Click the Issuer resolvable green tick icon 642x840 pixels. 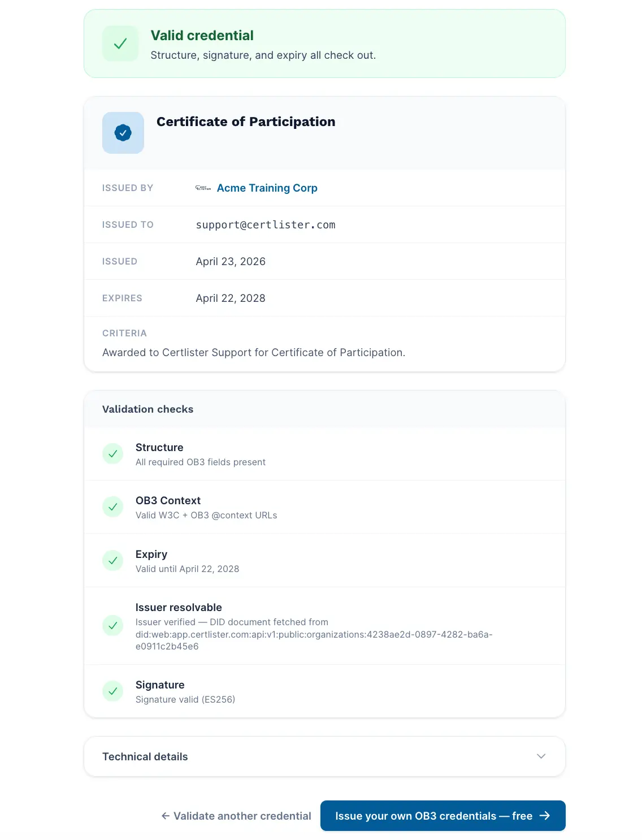tap(112, 626)
